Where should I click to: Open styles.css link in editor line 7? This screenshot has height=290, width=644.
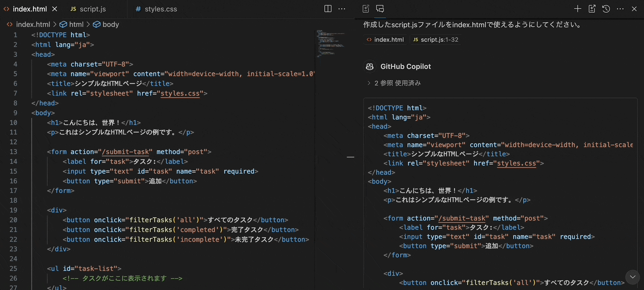pos(180,93)
